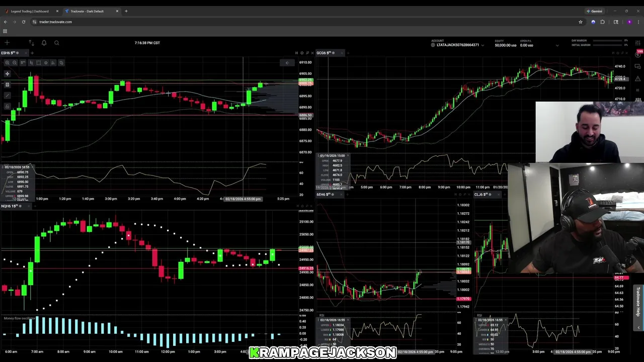Viewport: 644px width, 362px height.
Task: Open the indicators icon on ESH6 chart toolbar
Action: point(53,62)
